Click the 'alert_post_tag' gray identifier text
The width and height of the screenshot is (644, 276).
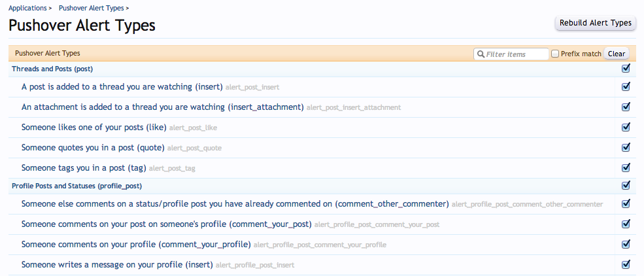tap(172, 168)
